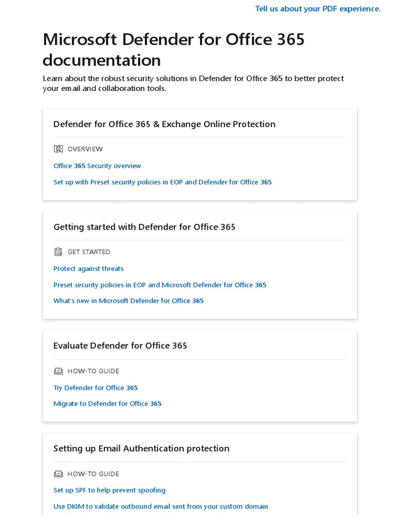Click the Get Started section icon
399x532 pixels.
(58, 252)
